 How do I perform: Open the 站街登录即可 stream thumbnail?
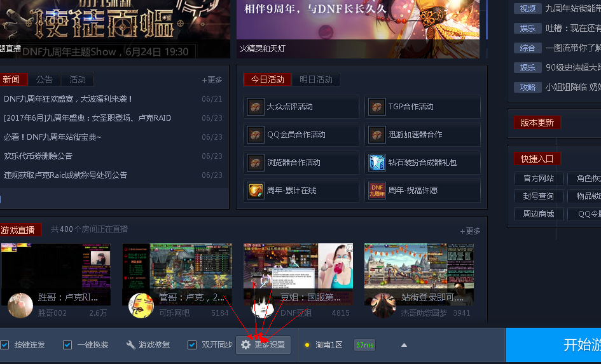(419, 274)
